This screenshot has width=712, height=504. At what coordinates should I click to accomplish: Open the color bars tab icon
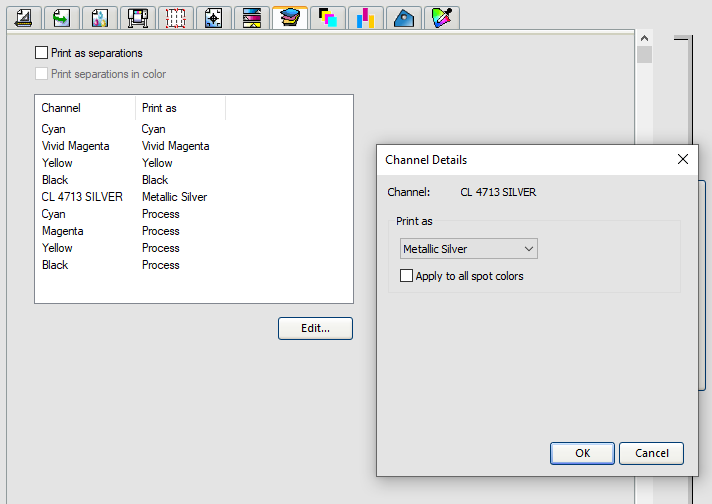pyautogui.click(x=252, y=18)
